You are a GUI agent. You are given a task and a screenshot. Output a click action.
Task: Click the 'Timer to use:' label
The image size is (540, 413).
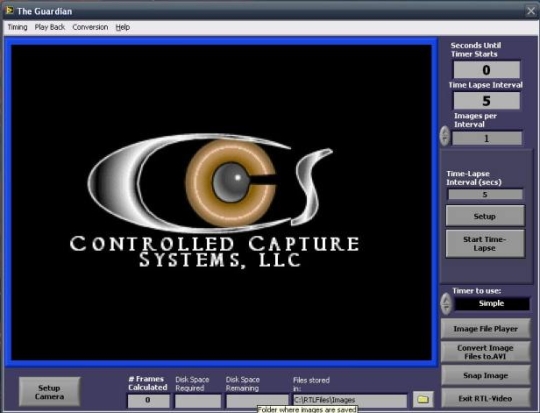[x=477, y=291]
